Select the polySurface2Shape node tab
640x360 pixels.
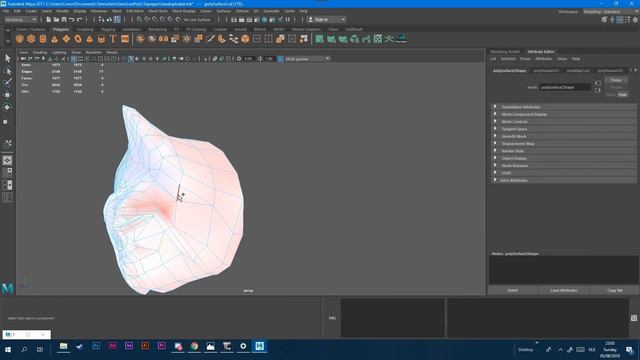(509, 71)
